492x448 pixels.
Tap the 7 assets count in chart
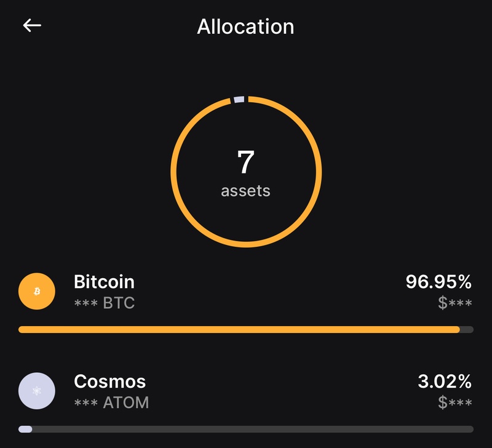pyautogui.click(x=245, y=162)
